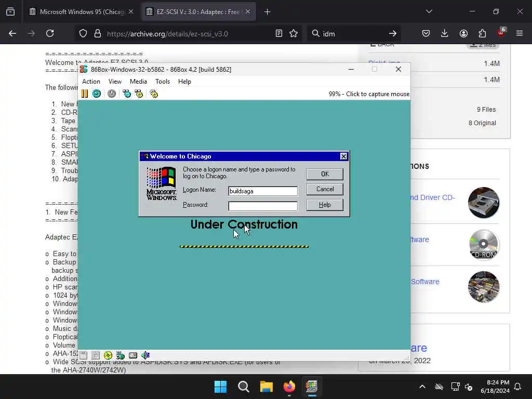This screenshot has width=532, height=399.
Task: Close the Microsoft Windows 95 tab
Action: (131, 12)
